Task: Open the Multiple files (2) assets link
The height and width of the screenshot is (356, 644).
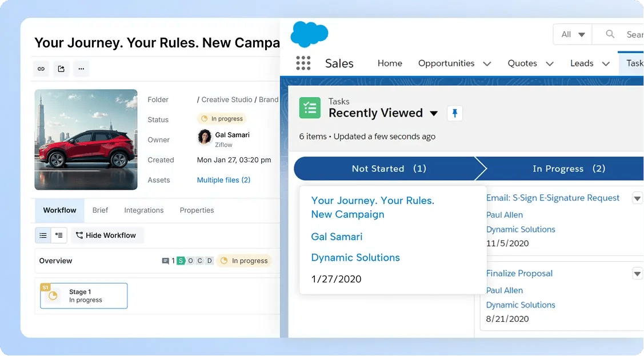Action: pyautogui.click(x=223, y=179)
